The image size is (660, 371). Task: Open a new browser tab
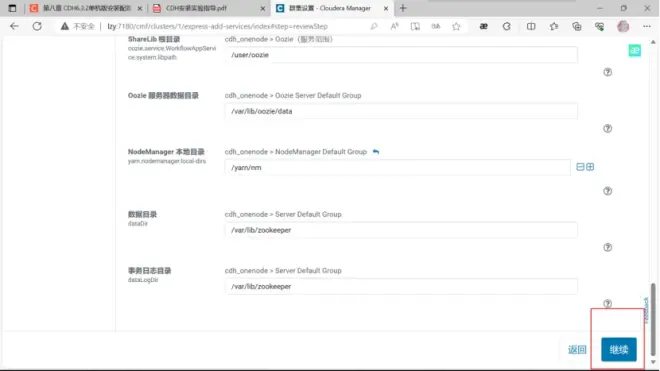point(403,8)
